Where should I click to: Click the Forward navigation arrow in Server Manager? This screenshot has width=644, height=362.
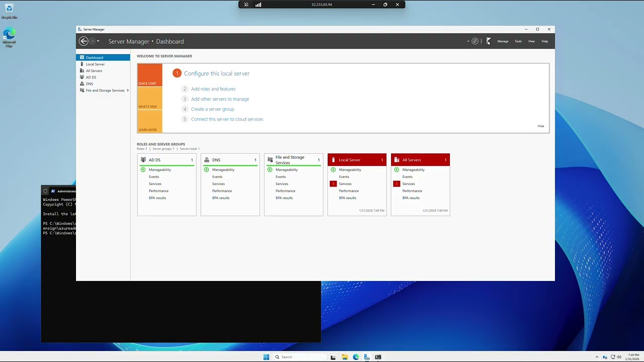92,41
